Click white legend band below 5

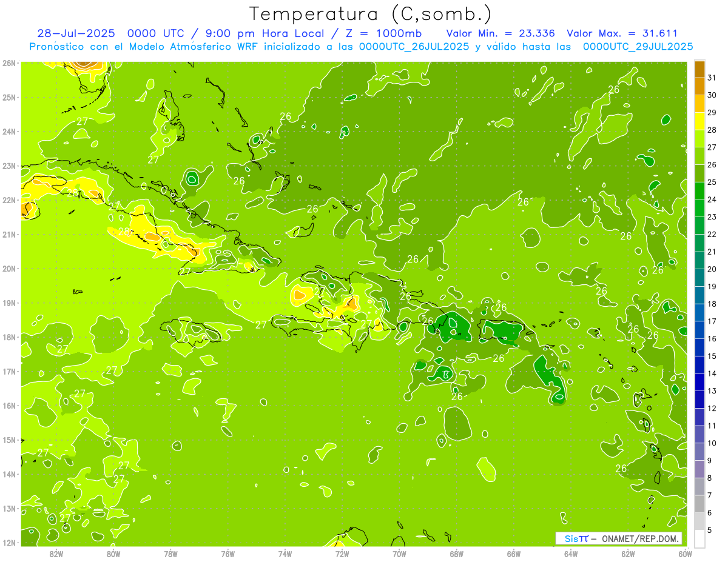(699, 538)
